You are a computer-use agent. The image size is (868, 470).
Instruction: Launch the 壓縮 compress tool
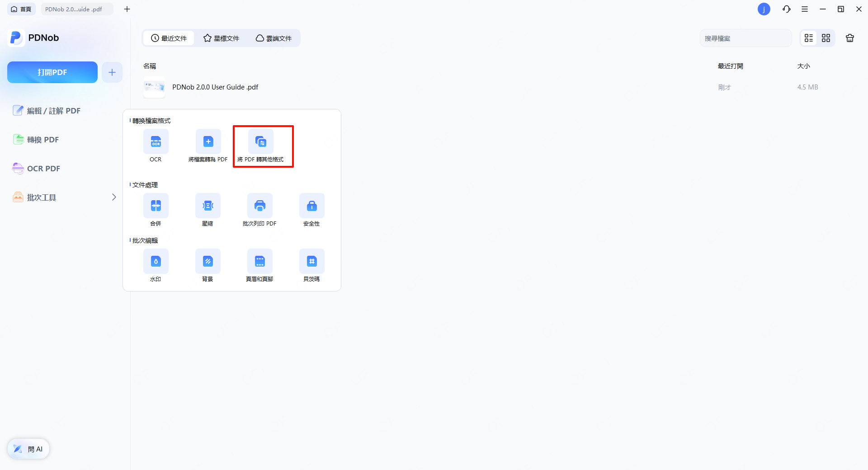pyautogui.click(x=208, y=206)
